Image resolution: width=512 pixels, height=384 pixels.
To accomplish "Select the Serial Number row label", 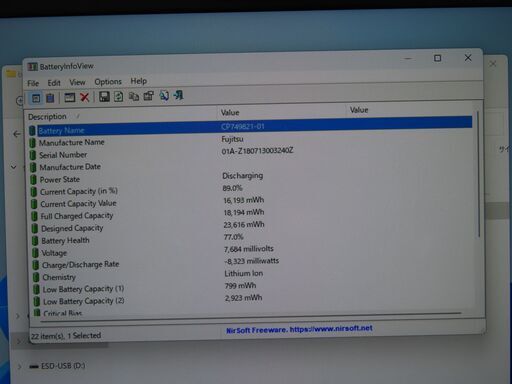I will (x=63, y=155).
